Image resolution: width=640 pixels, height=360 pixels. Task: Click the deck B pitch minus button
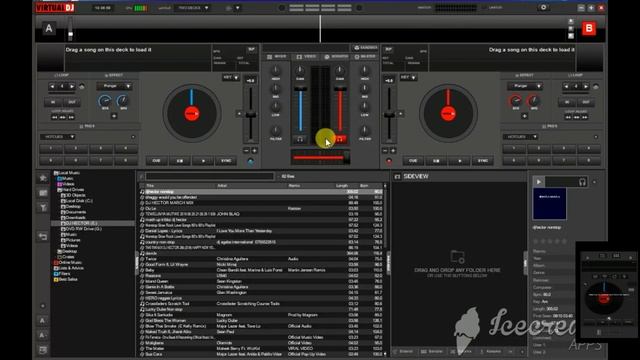[385, 151]
